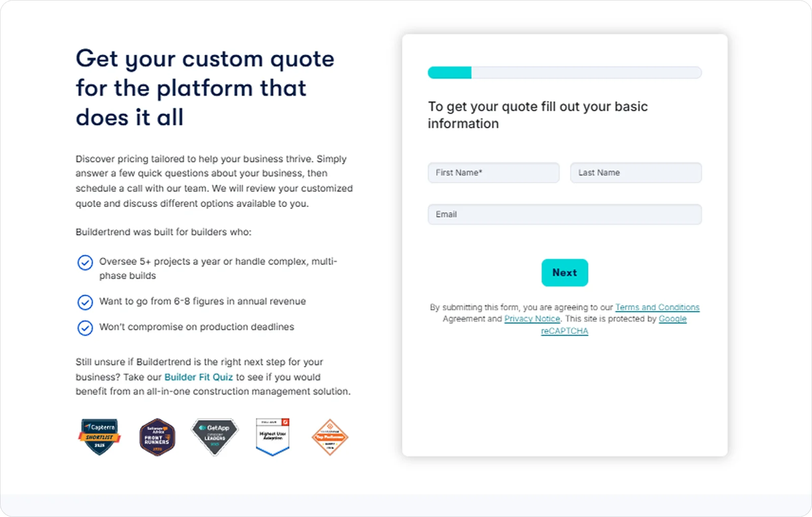View the Privacy Notice
The image size is (812, 517).
point(532,319)
